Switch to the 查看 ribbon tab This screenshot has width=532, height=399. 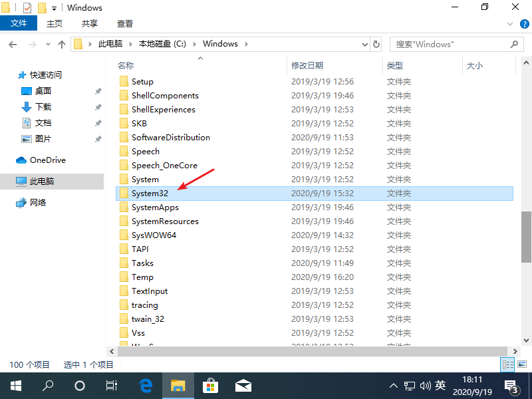124,23
